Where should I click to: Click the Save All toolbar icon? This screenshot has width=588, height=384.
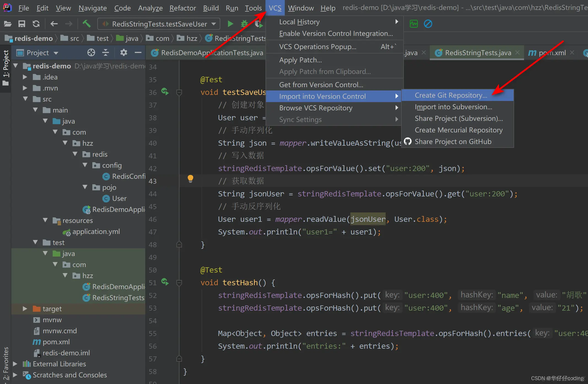(22, 24)
